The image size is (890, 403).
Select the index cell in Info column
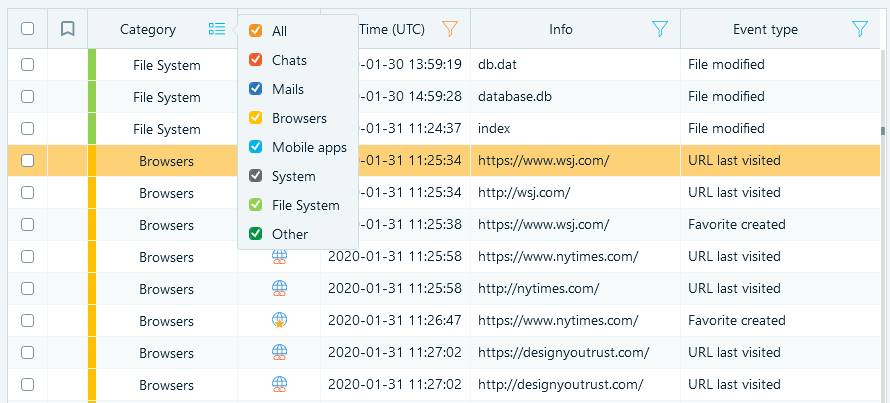pos(494,129)
